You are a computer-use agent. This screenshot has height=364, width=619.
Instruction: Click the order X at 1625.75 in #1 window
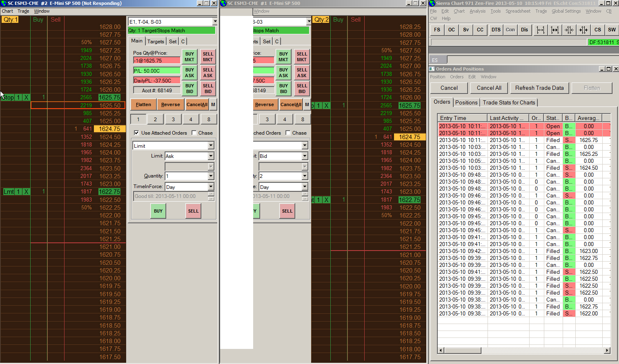click(x=326, y=106)
